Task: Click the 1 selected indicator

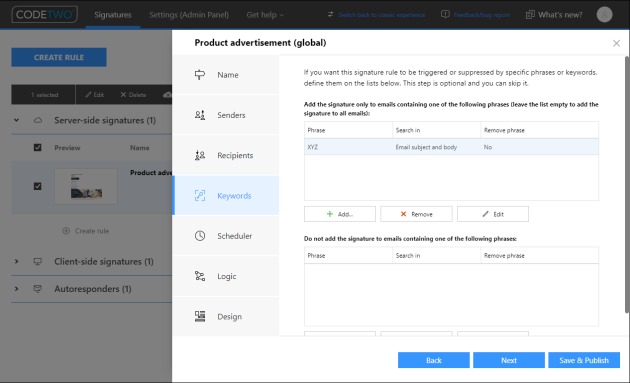Action: coord(45,95)
